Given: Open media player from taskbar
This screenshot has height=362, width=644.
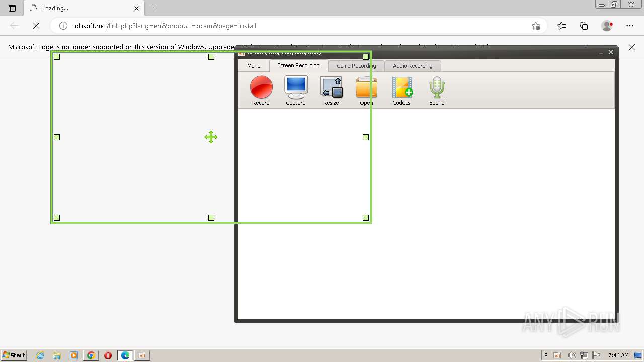Looking at the screenshot, I should (x=74, y=355).
